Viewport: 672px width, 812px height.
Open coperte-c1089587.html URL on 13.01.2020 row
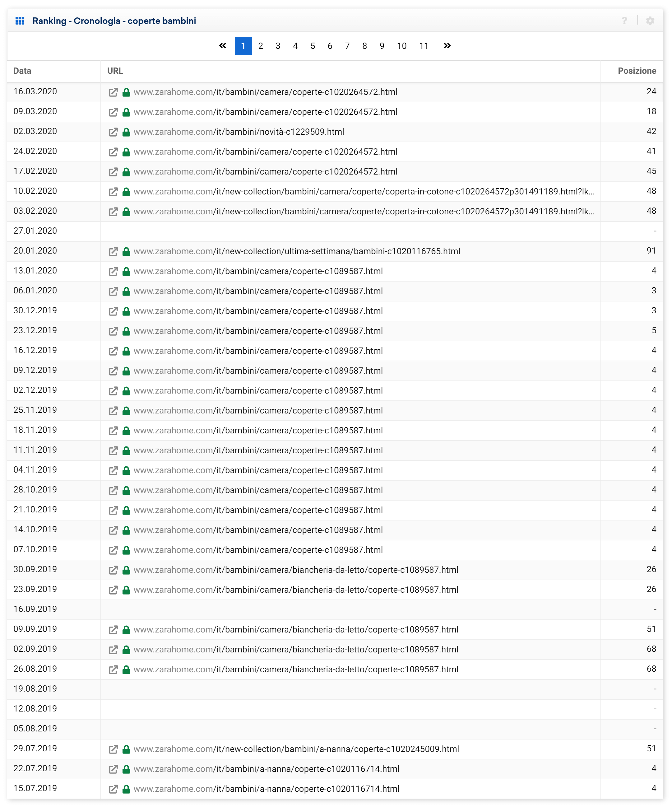pos(258,271)
